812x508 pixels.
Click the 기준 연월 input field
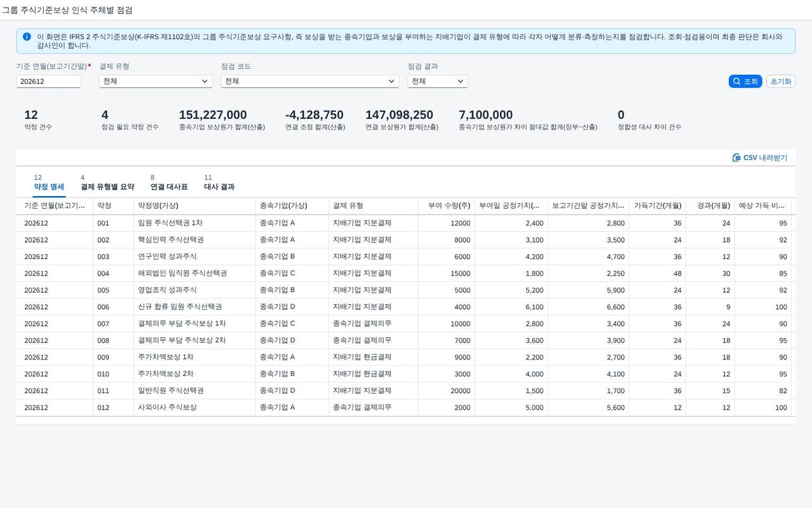(x=49, y=81)
